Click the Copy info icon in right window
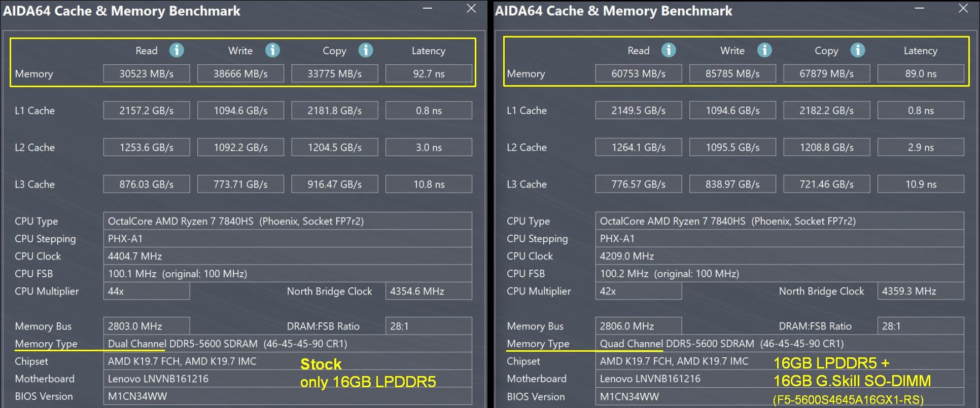980x408 pixels. [858, 50]
